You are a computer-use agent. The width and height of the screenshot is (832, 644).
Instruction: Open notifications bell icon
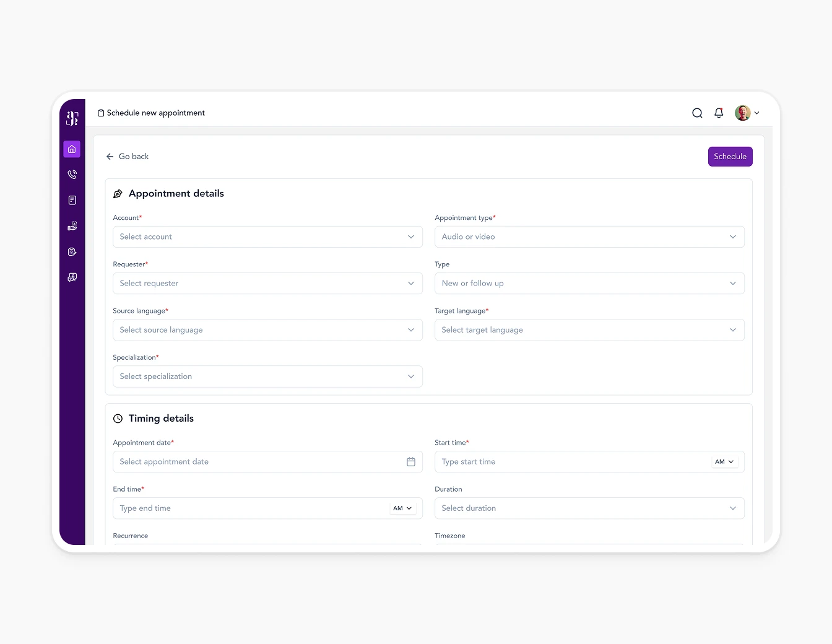click(x=719, y=113)
